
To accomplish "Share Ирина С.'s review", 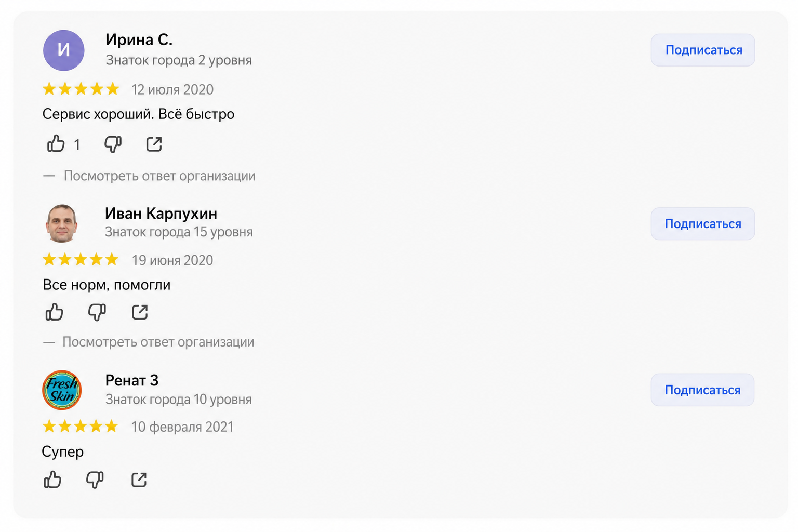I will (x=154, y=144).
